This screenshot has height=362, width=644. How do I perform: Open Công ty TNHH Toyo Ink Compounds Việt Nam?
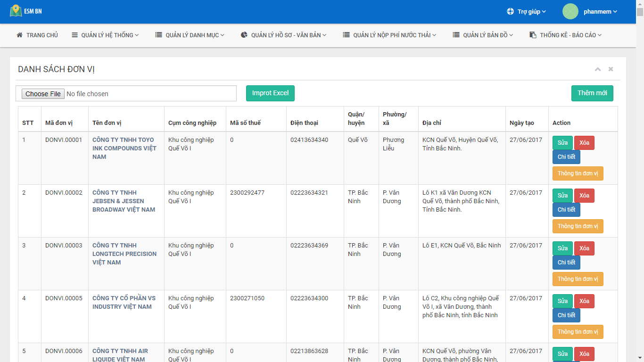[124, 148]
